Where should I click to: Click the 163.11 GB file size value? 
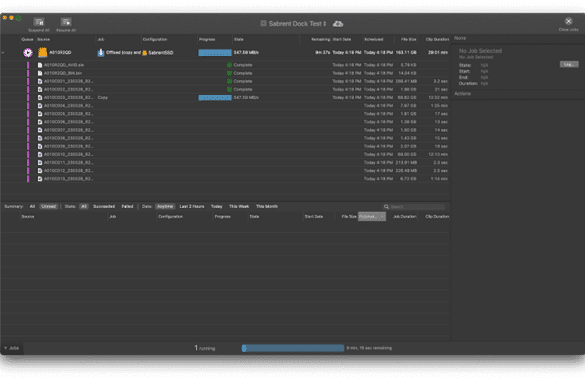click(406, 53)
